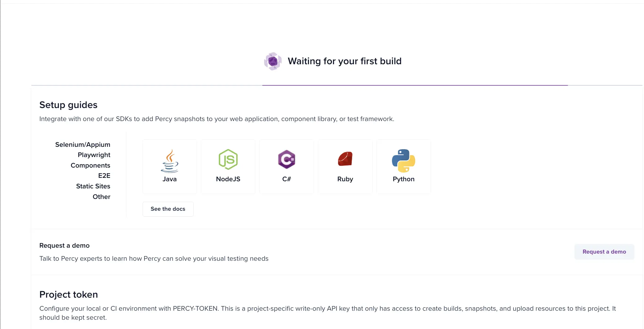Click the Python card label
This screenshot has height=329, width=644.
point(404,179)
